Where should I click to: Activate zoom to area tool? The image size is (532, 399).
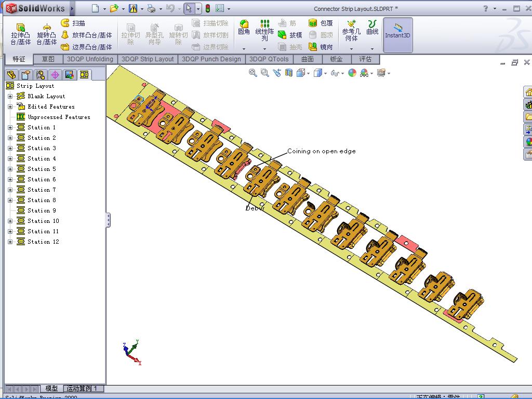point(264,73)
